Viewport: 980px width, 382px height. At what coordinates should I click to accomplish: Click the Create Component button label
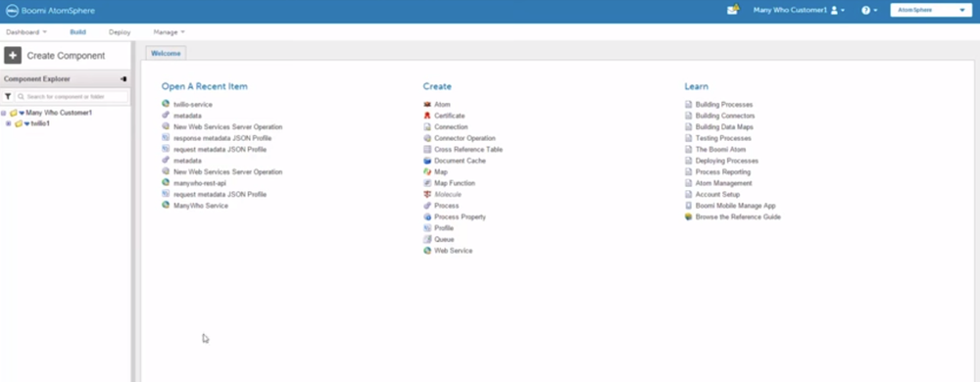click(66, 56)
